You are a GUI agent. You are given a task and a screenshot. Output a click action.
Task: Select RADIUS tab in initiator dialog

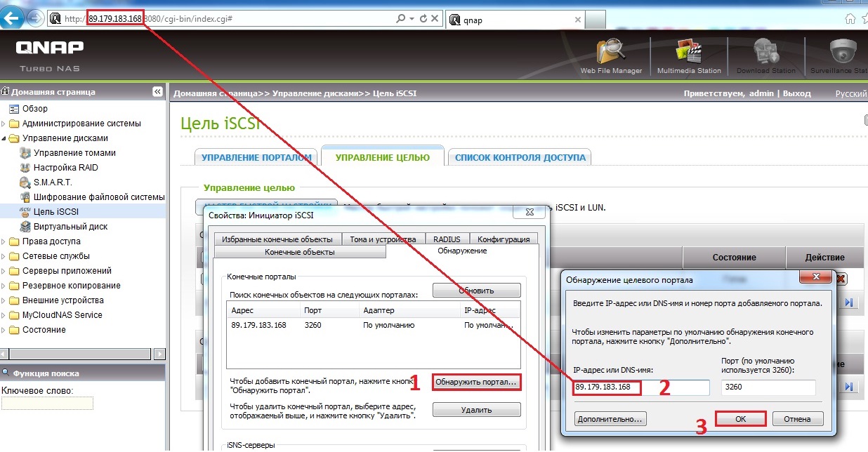click(x=447, y=239)
